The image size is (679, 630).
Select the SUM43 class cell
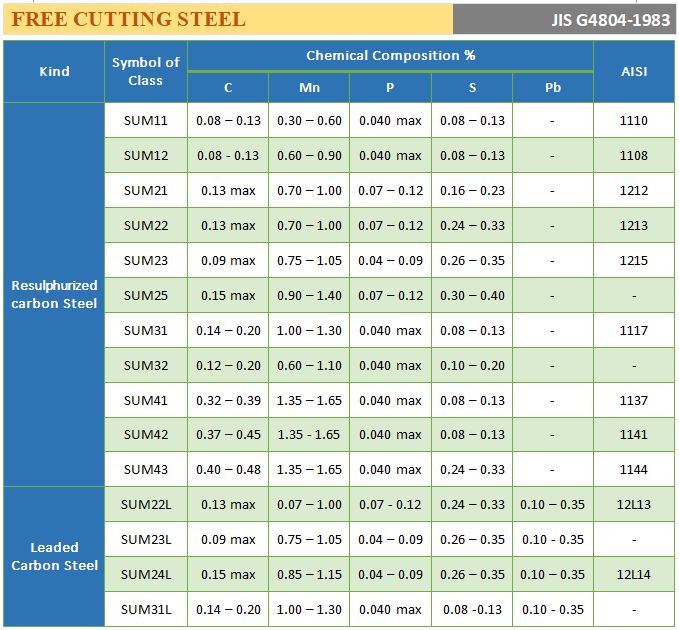(x=146, y=470)
